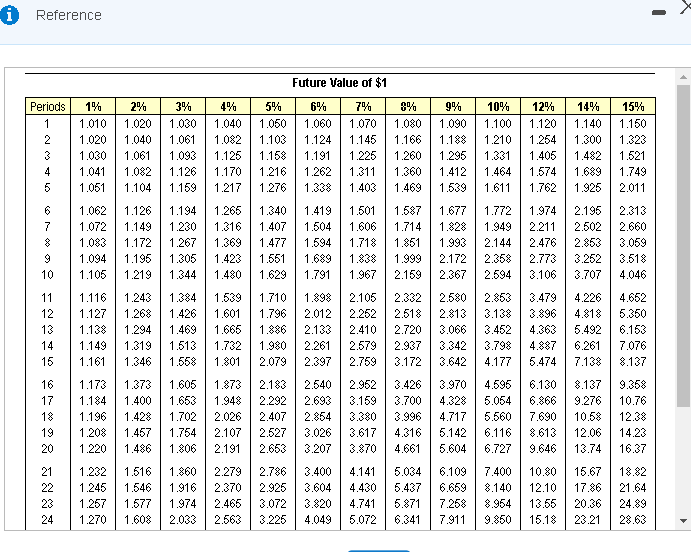Click value 2.660 in period 7 row
691x552 pixels.
[x=632, y=227]
